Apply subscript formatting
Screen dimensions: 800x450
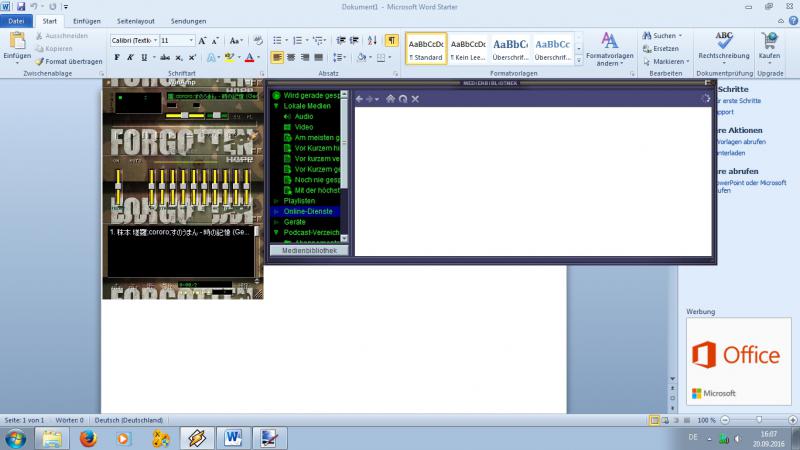(x=179, y=58)
